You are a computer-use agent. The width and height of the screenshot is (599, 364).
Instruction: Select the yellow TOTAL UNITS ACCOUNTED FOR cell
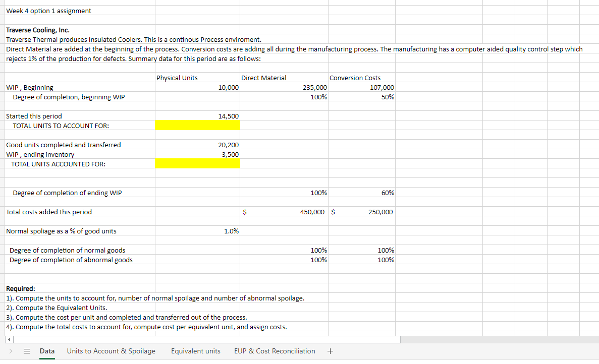pos(197,163)
